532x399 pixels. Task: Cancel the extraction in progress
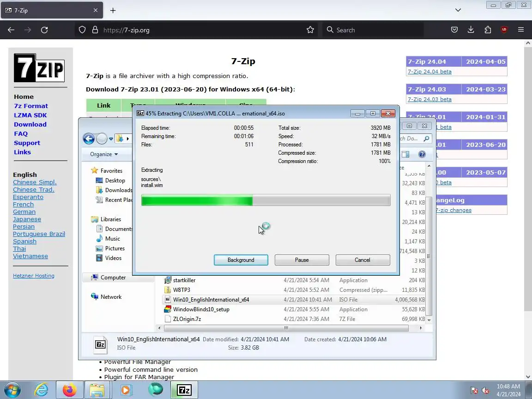[x=363, y=260]
